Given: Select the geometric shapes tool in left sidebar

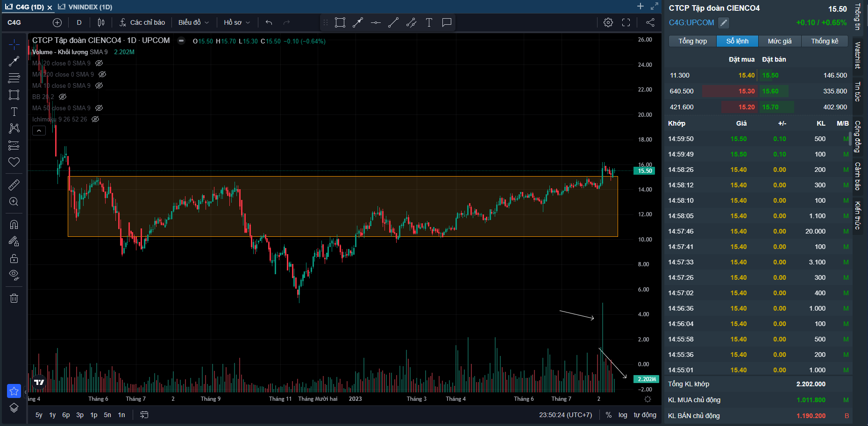Looking at the screenshot, I should [14, 95].
